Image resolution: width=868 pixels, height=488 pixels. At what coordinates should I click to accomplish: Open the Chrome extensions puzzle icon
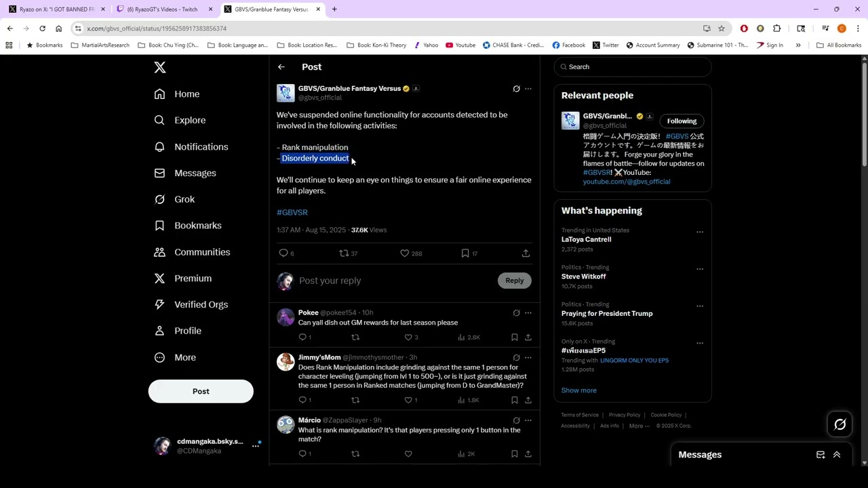777,28
